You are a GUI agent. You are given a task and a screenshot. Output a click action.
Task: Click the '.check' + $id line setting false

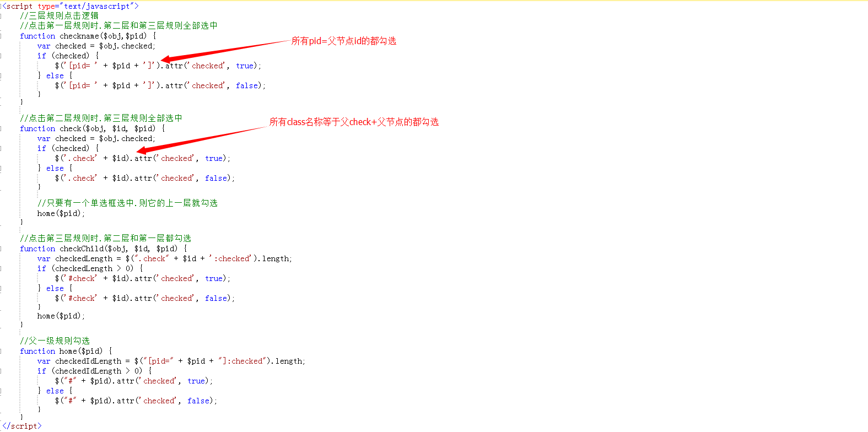pos(145,178)
